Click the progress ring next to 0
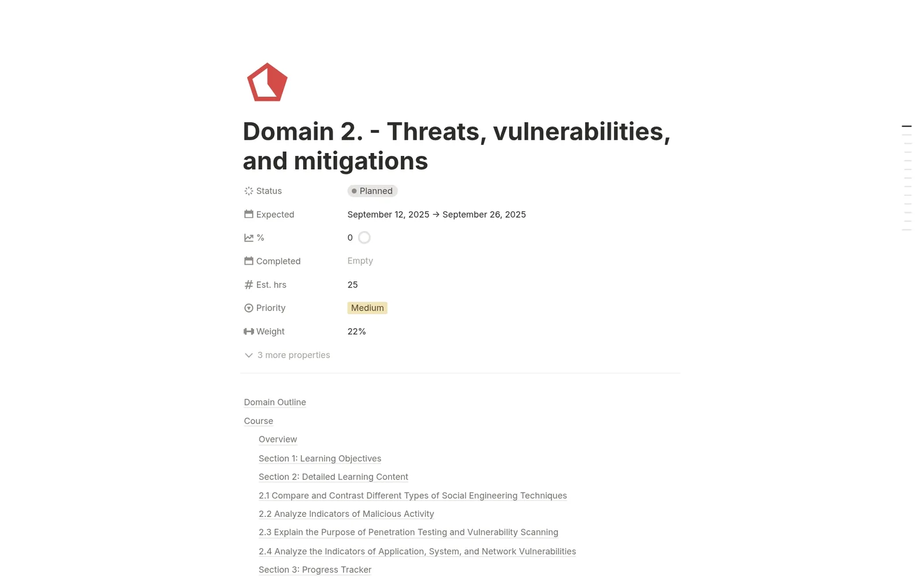 364,237
